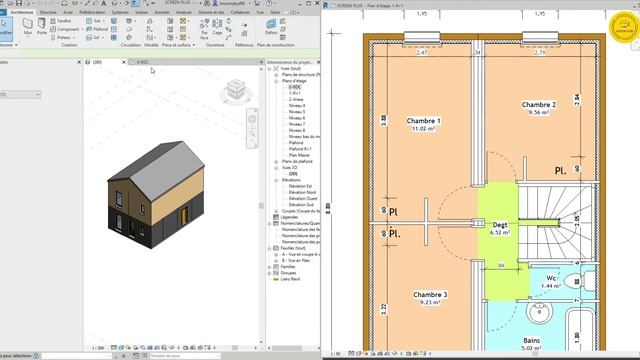The image size is (640, 360).
Task: Select Niveau 4 in project browser
Action: pos(297,105)
